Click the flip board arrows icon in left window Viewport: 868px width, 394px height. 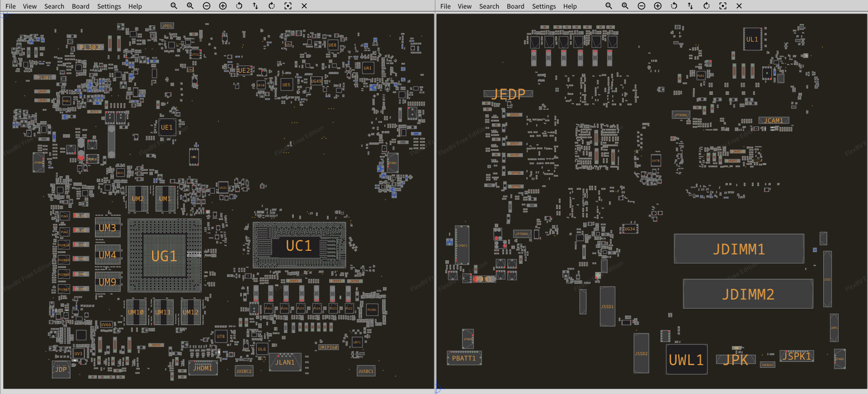tap(255, 6)
